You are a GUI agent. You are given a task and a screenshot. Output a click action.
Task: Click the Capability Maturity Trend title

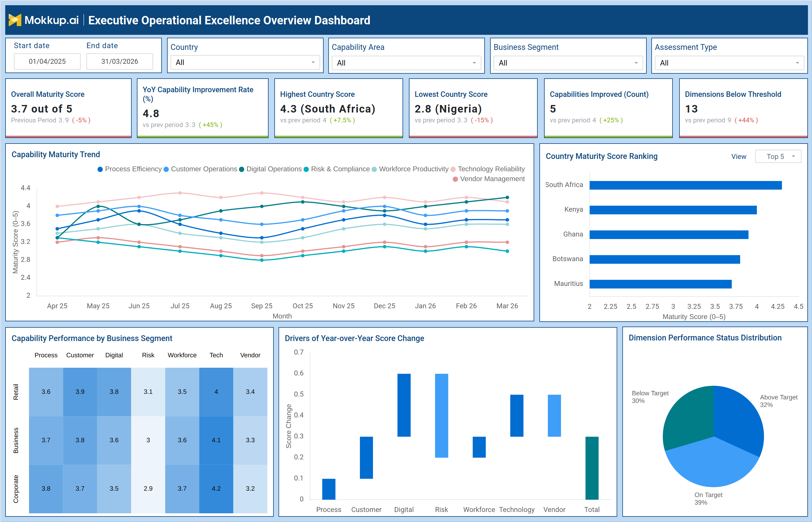point(56,155)
